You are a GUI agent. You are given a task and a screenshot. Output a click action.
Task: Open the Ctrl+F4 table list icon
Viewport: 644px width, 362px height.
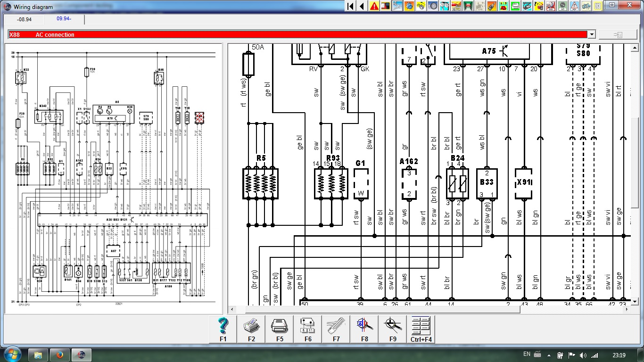[421, 329]
